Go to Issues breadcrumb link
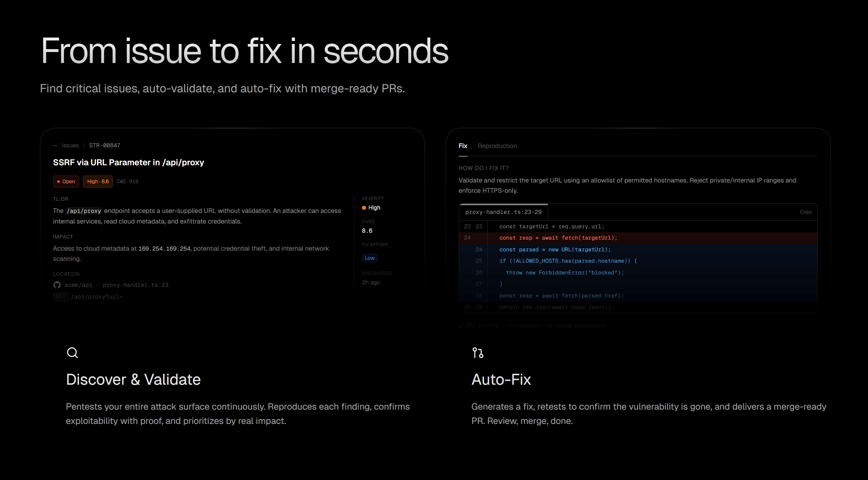This screenshot has height=480, width=868. (70, 145)
